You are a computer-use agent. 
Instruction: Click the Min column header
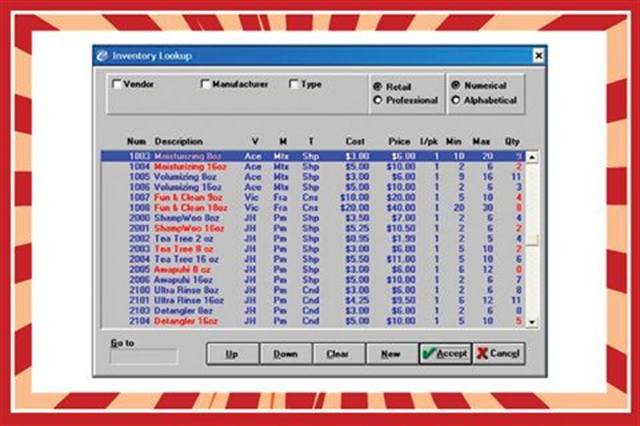[453, 142]
